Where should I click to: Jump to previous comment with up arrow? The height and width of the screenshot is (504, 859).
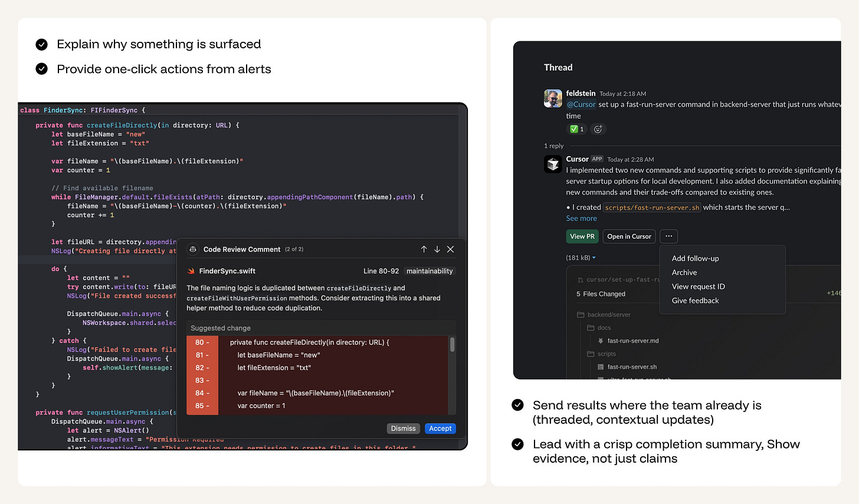coord(424,249)
